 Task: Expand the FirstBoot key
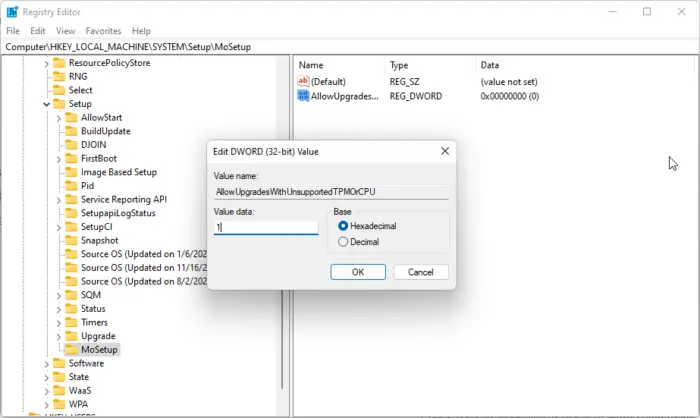tap(58, 159)
